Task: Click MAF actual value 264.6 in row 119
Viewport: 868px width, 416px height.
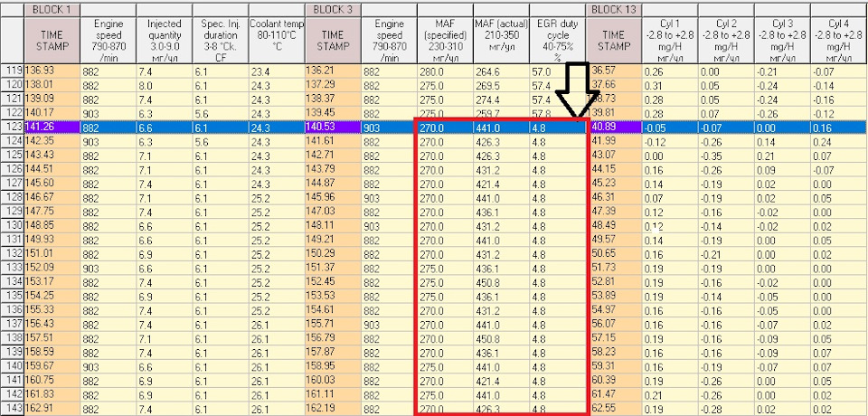Action: click(501, 71)
